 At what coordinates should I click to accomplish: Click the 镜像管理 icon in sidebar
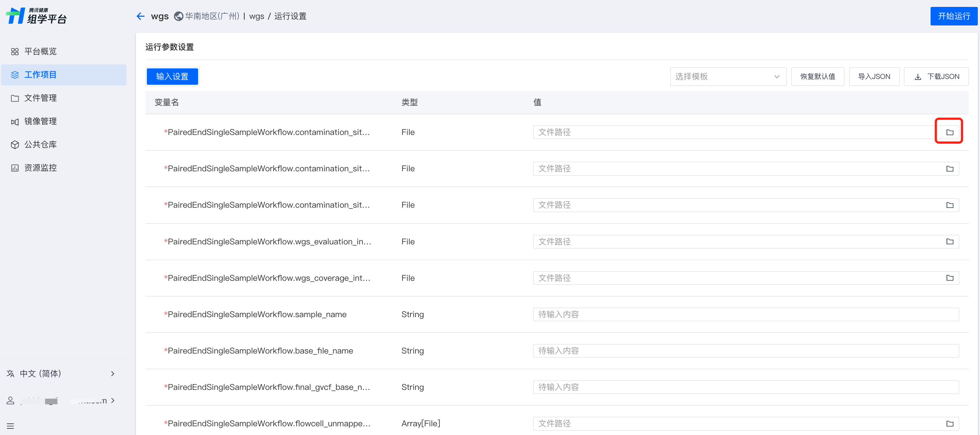tap(15, 122)
